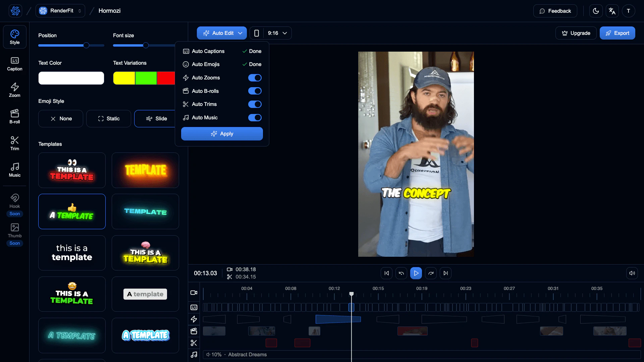Open the Style panel

point(14,37)
